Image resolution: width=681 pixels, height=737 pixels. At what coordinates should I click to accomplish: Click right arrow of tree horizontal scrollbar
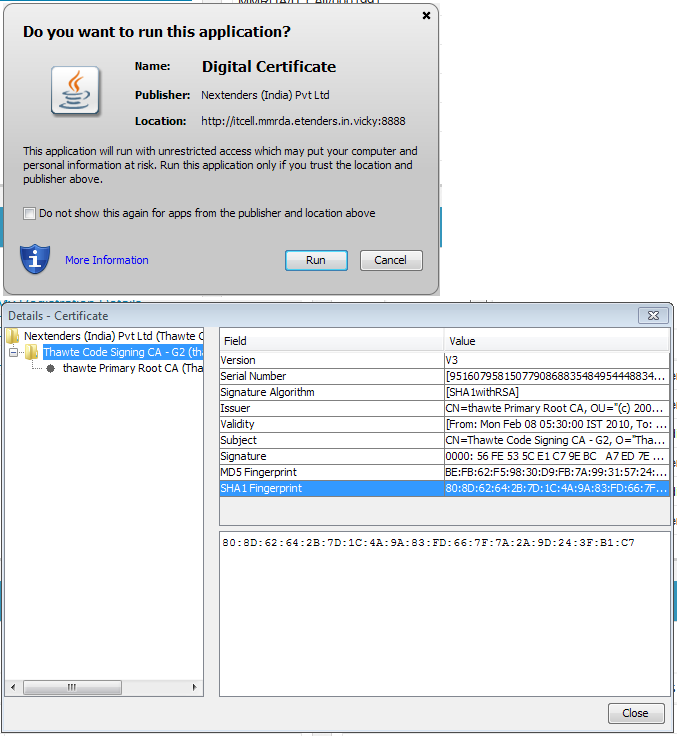tap(195, 687)
